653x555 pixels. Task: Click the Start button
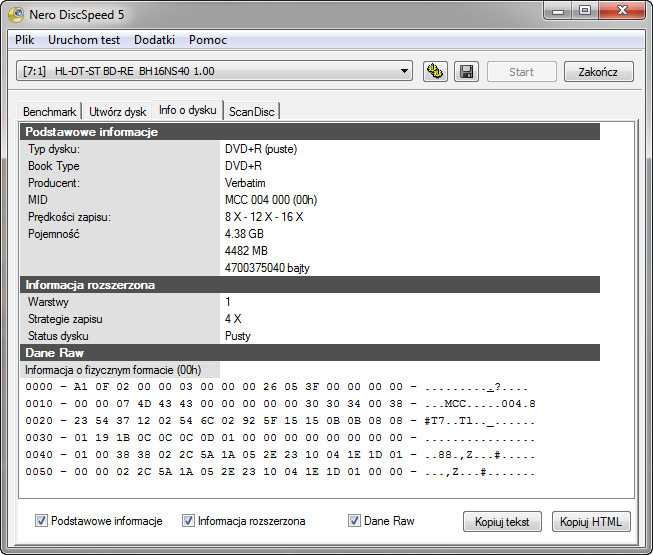click(x=521, y=72)
